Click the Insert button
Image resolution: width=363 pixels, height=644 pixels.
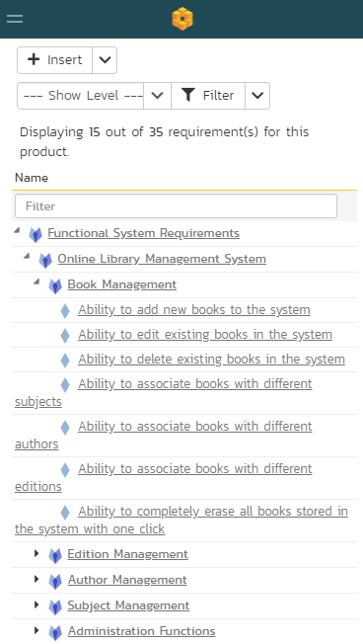54,60
